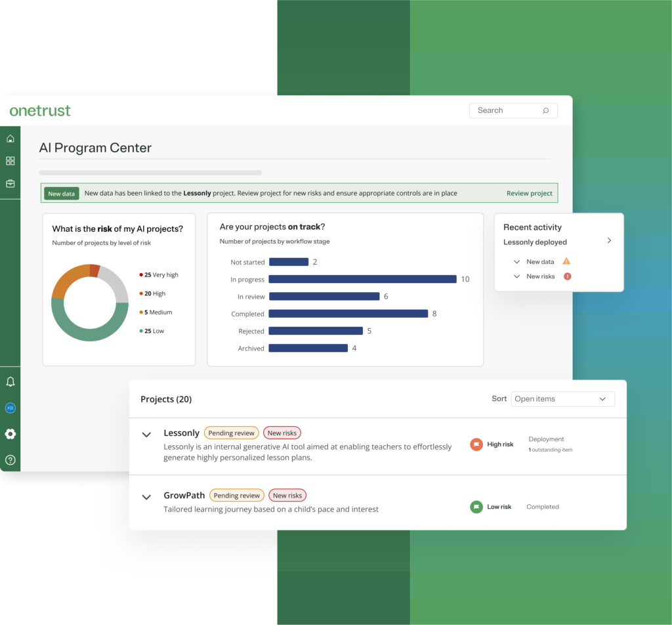Image resolution: width=672 pixels, height=625 pixels.
Task: Click the Completed workflow bar
Action: [x=348, y=314]
